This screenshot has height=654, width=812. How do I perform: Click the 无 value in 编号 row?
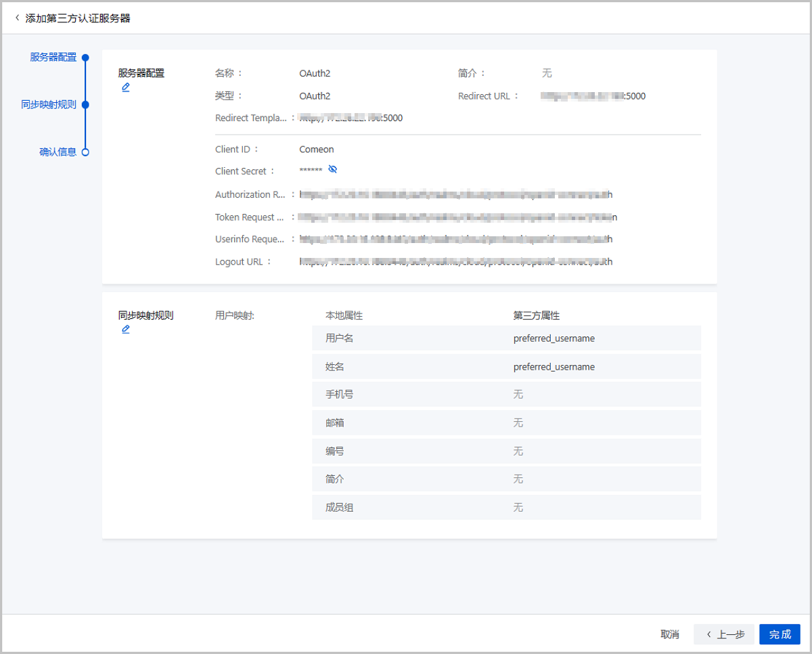[518, 451]
